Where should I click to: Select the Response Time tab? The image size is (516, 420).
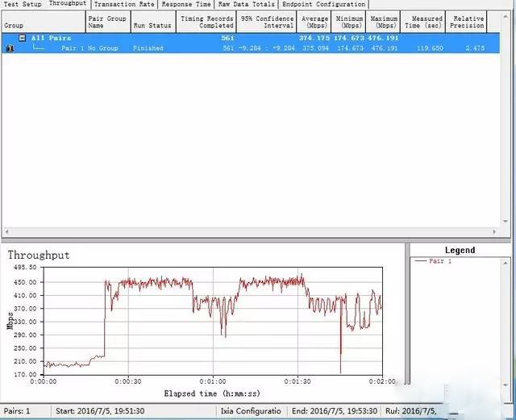(186, 4)
